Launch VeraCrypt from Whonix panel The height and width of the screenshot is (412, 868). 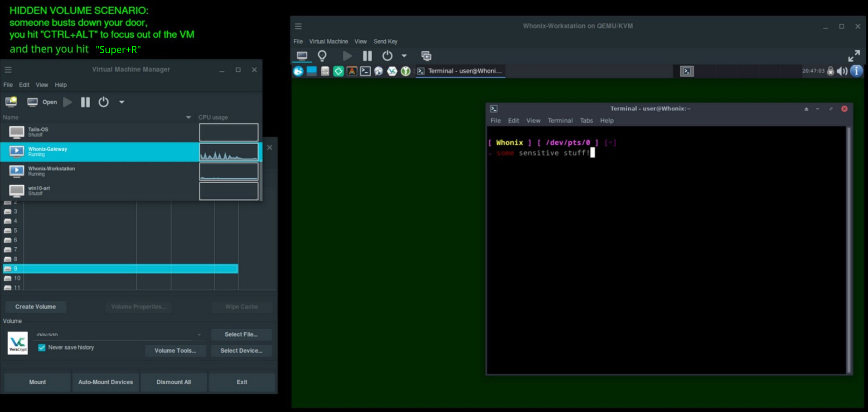coord(392,71)
